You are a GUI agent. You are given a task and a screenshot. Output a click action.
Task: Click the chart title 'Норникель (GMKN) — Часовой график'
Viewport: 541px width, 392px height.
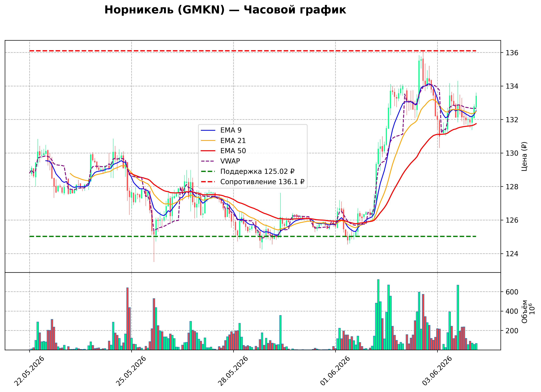225,10
